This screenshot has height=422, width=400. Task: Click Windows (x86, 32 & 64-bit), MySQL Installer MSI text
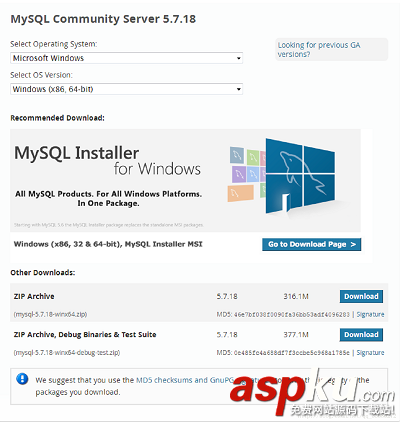click(108, 244)
